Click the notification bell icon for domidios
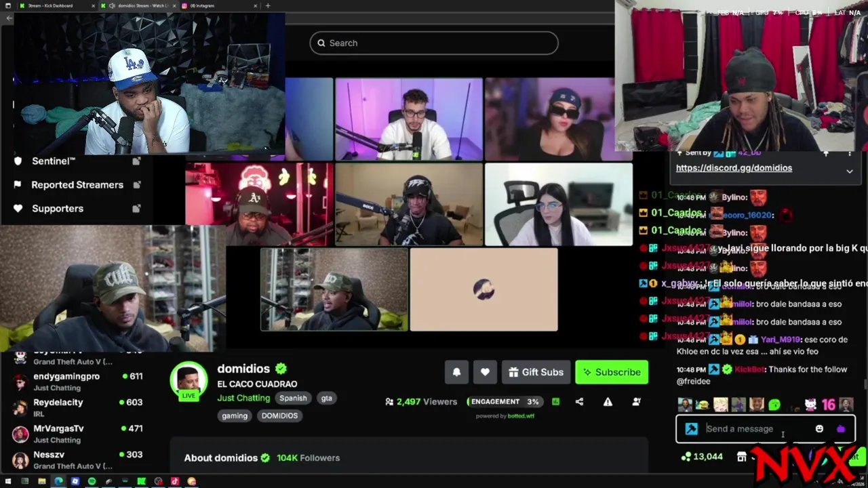The height and width of the screenshot is (488, 868). [456, 372]
